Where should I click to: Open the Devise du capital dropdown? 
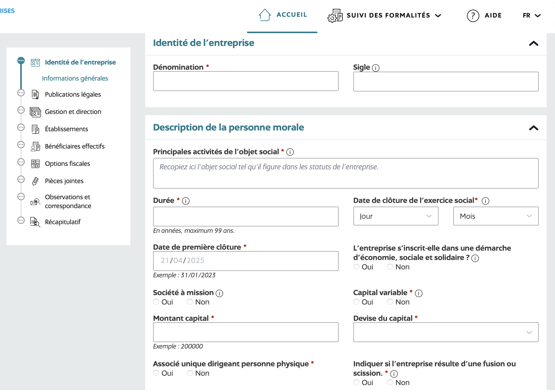click(446, 332)
